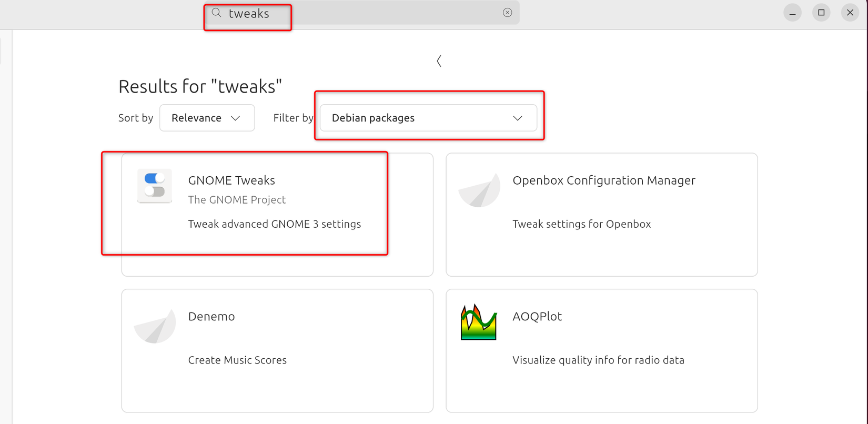
Task: Click "Visualize quality info for radio data" text
Action: click(x=598, y=360)
